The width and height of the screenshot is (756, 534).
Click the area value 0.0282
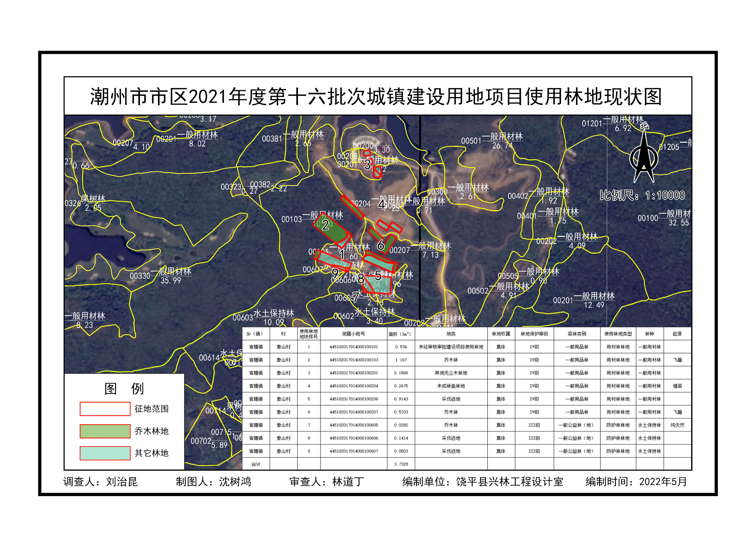point(401,425)
